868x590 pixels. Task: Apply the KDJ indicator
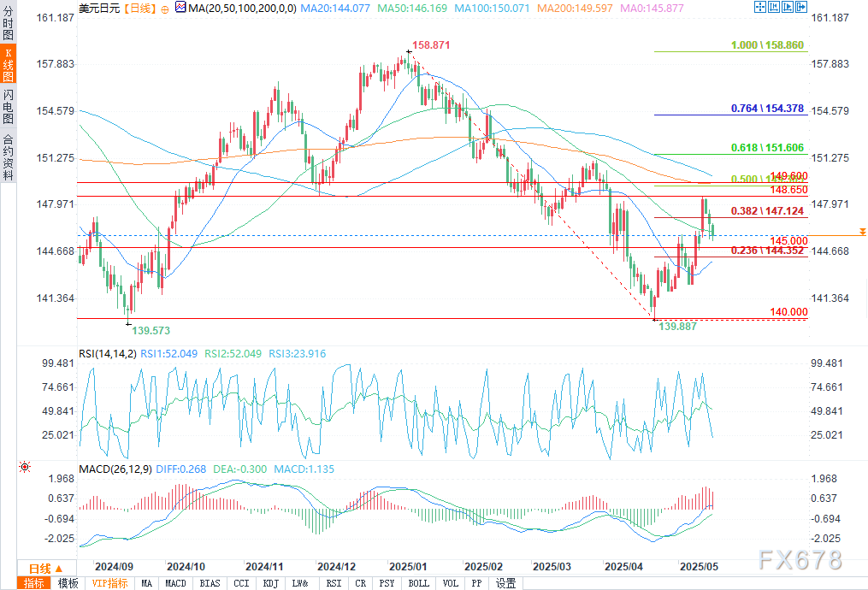point(271,583)
